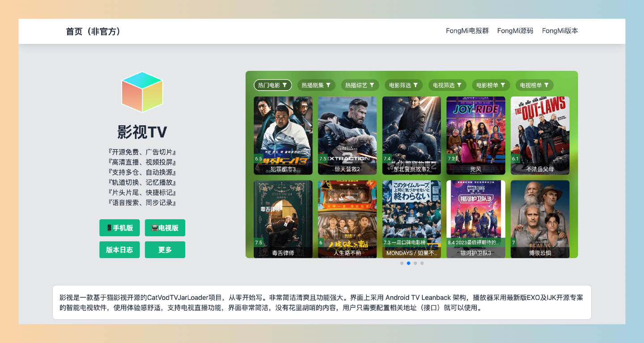The image size is (644, 343).
Task: Click the funnel icon in 热门电影 pill
Action: tap(284, 85)
